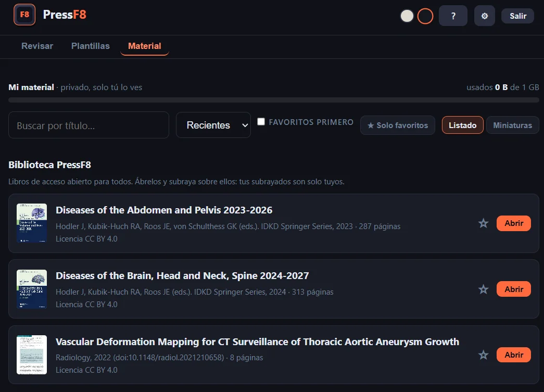Open the Recientes sort dropdown
The image size is (544, 392).
tap(213, 125)
